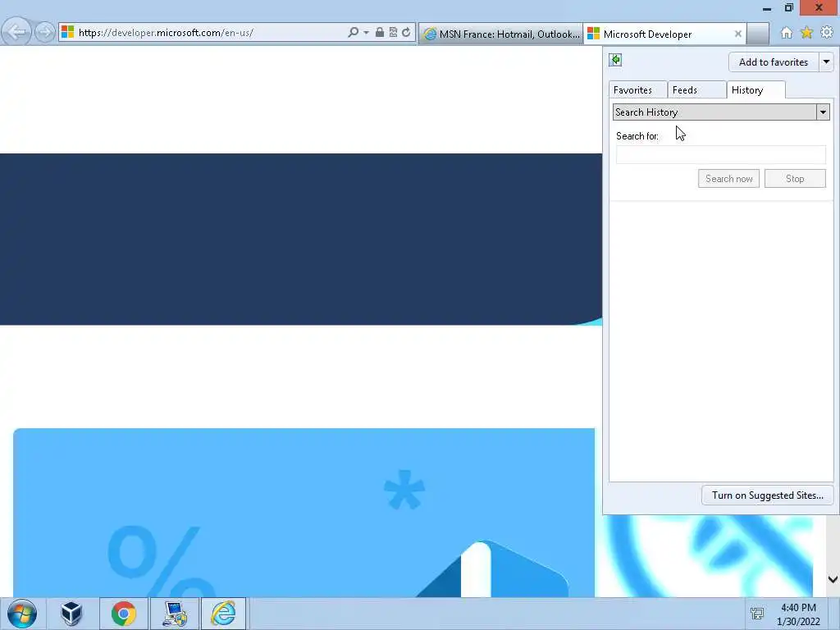The width and height of the screenshot is (840, 630).
Task: Open Google Chrome from the taskbar
Action: [x=124, y=614]
